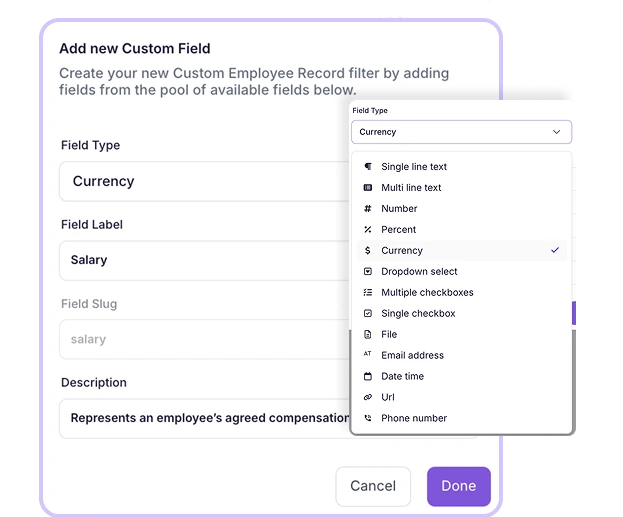Select the Percent option

(x=398, y=230)
